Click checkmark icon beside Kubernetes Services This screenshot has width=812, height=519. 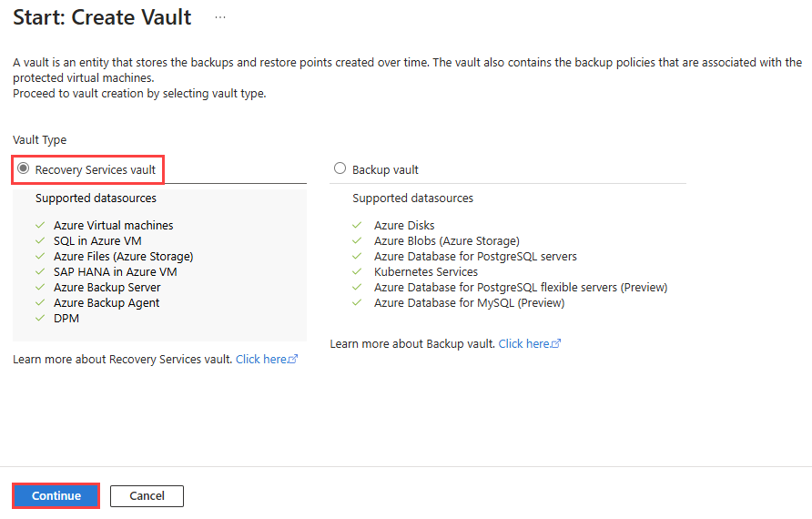(358, 271)
